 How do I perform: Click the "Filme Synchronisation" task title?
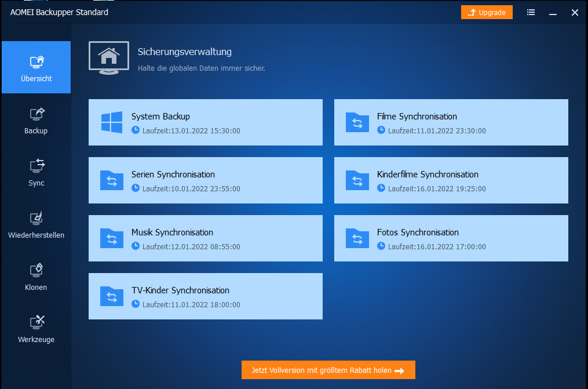point(417,117)
